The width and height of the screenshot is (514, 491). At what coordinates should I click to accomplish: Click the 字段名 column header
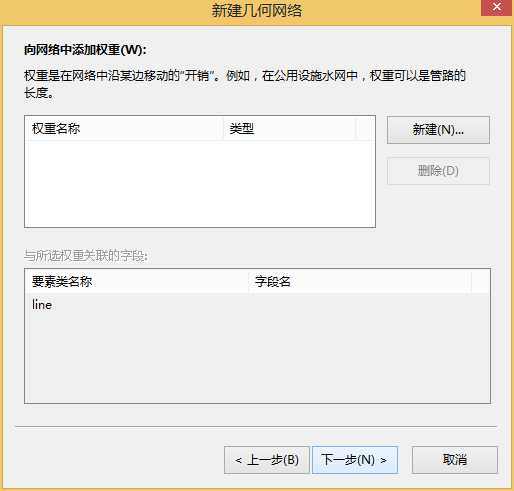(359, 282)
